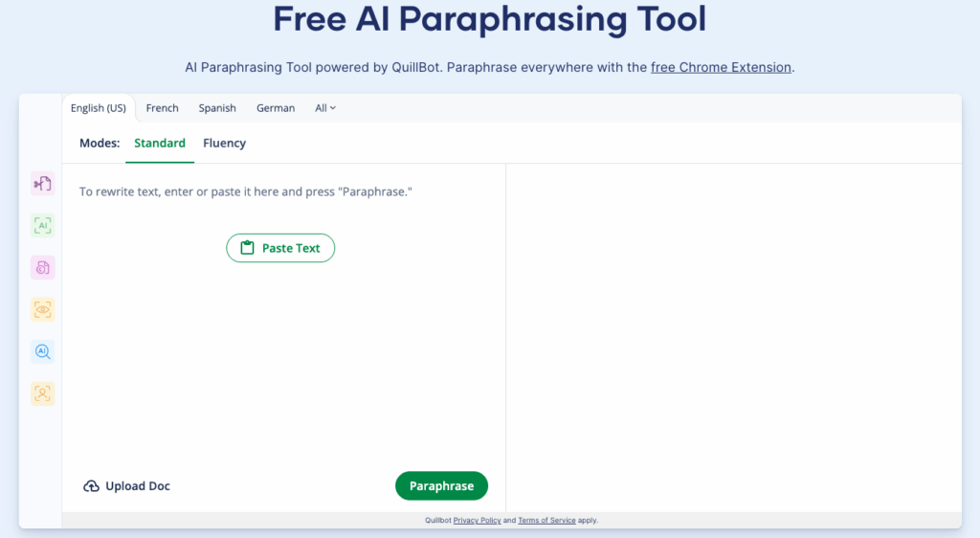Select the Standard mode
980x538 pixels.
click(x=160, y=143)
